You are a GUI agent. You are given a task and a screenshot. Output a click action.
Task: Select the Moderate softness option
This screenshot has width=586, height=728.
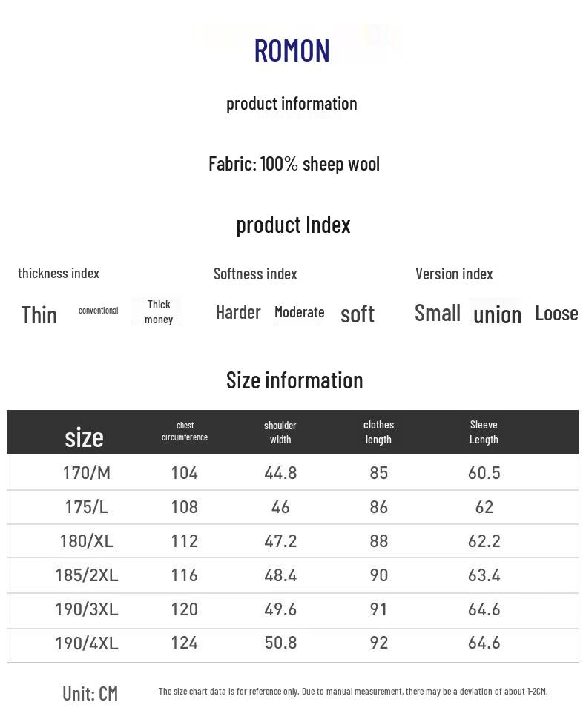[299, 312]
